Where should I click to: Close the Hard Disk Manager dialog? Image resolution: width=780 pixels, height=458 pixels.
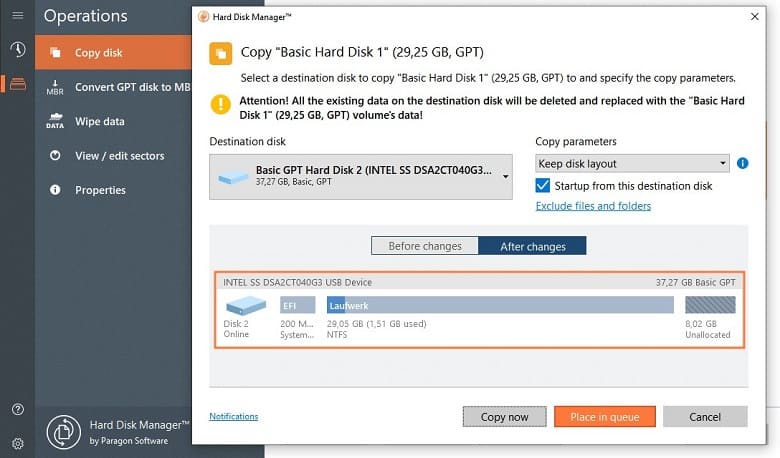coord(755,16)
